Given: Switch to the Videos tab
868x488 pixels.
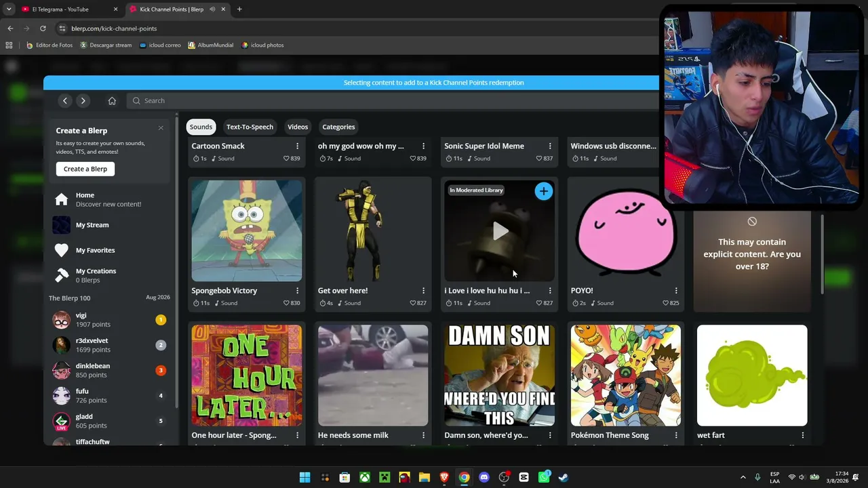Looking at the screenshot, I should 298,127.
